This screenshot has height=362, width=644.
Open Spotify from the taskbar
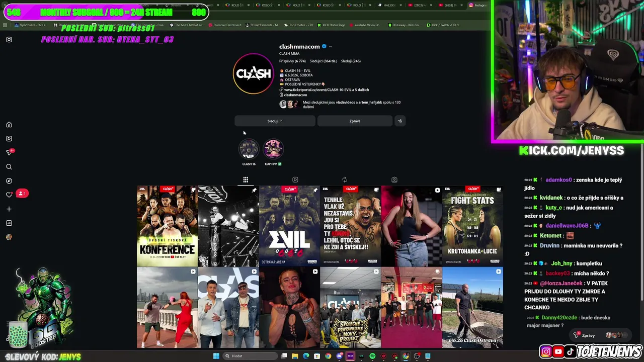[372, 356]
